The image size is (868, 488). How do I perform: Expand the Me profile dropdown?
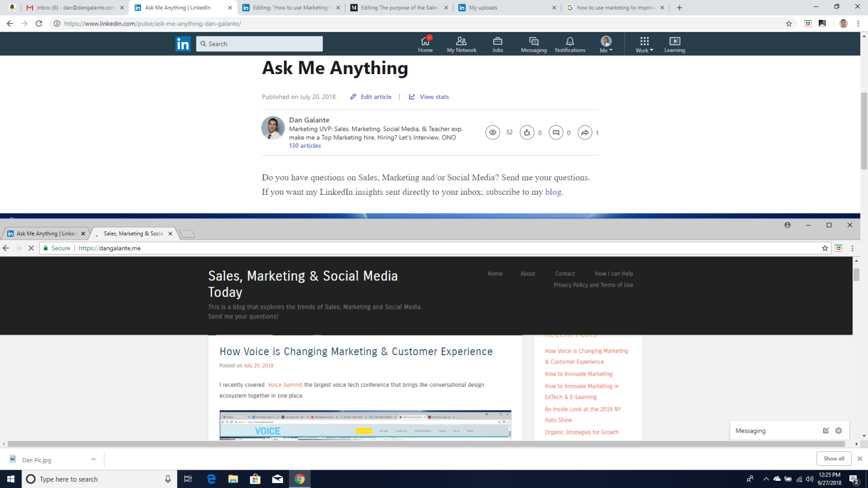tap(606, 44)
